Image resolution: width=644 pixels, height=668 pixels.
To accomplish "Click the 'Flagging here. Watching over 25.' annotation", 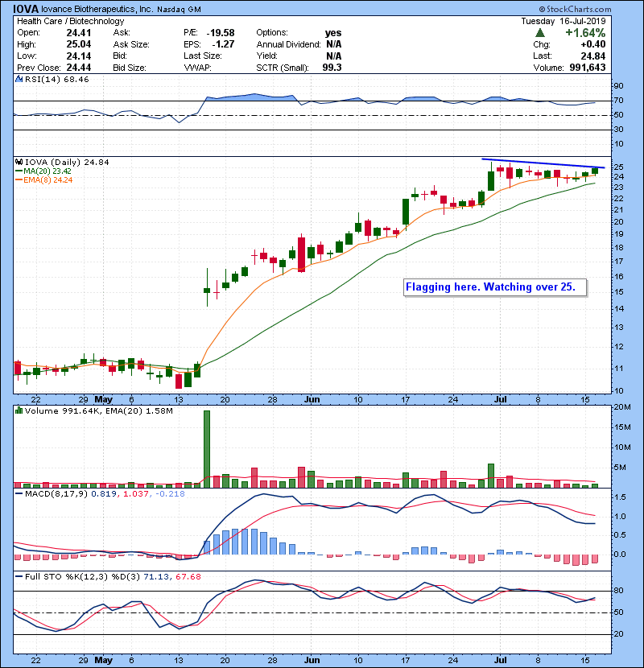I will pyautogui.click(x=495, y=287).
